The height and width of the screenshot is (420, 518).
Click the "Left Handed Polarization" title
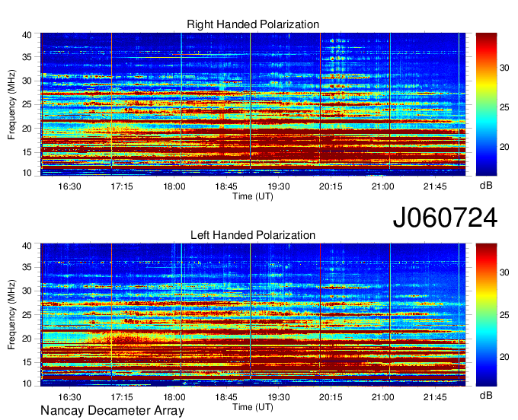click(253, 235)
